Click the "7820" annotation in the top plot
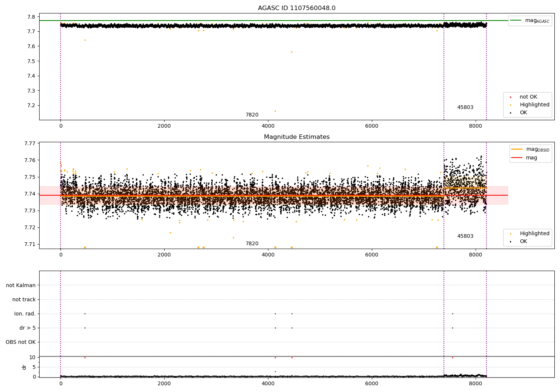 pos(252,115)
